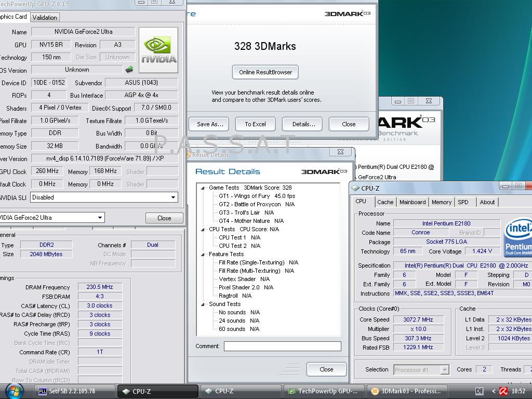Select Fill Rate (Single-Texturing) row
532x399 pixels.
[258, 262]
